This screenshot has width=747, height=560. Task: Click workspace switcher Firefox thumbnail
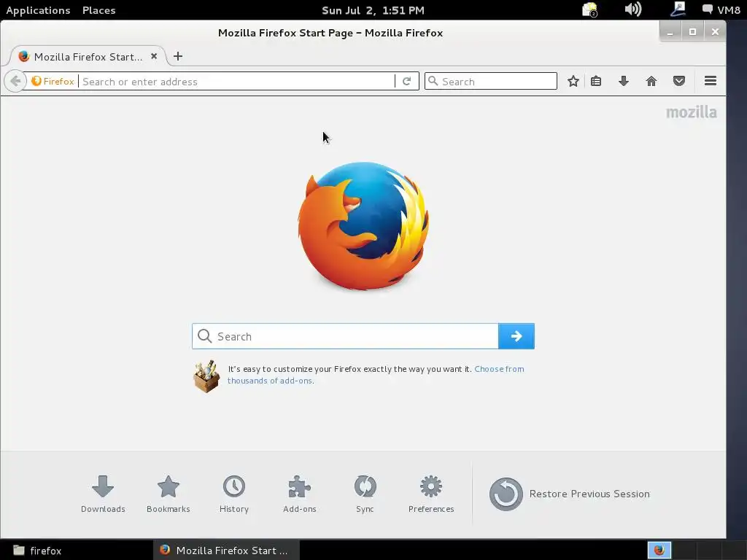pos(659,550)
